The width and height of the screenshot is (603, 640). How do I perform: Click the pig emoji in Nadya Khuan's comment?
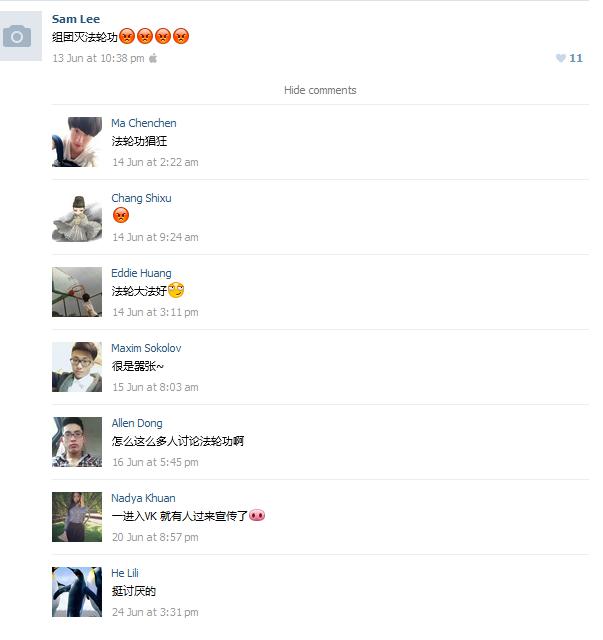tap(257, 516)
